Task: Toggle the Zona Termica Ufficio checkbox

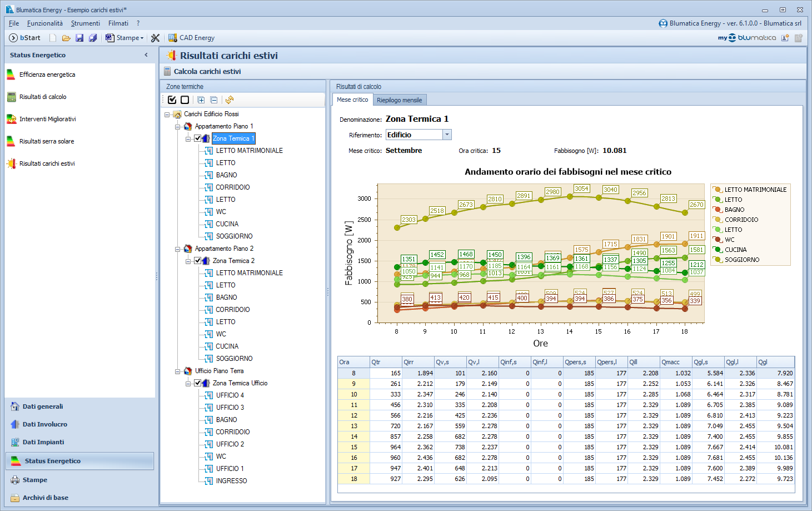Action: click(x=198, y=383)
